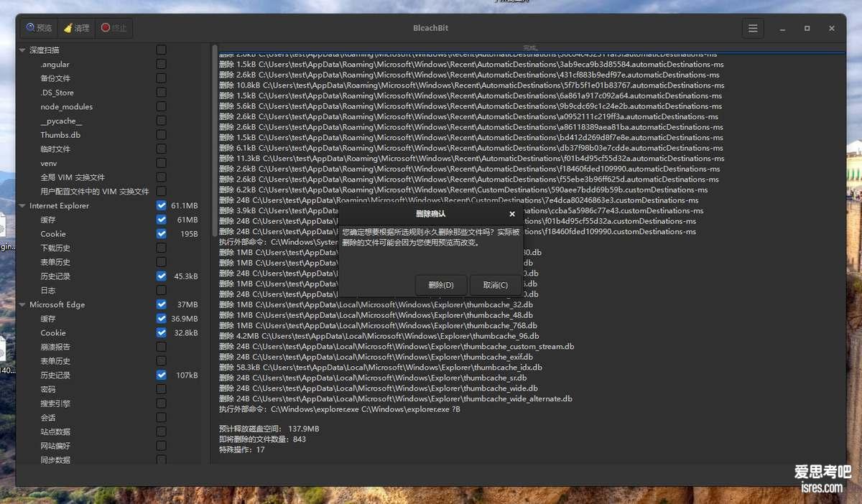862x504 pixels.
Task: Enable the venv checkbox
Action: pos(161,163)
